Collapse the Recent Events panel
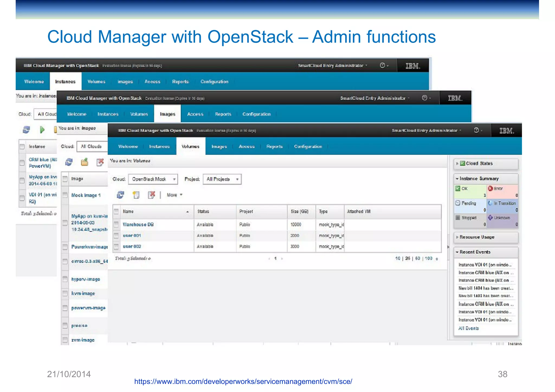This screenshot has width=555, height=392. tap(457, 252)
